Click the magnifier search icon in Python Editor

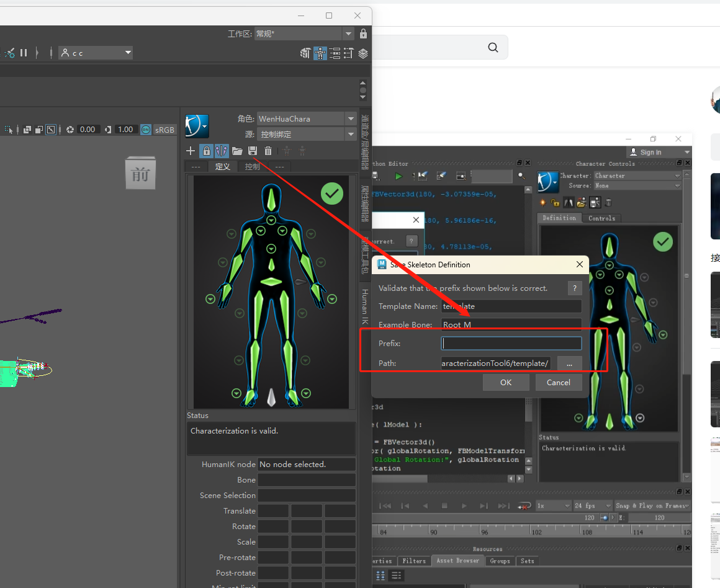pos(521,176)
